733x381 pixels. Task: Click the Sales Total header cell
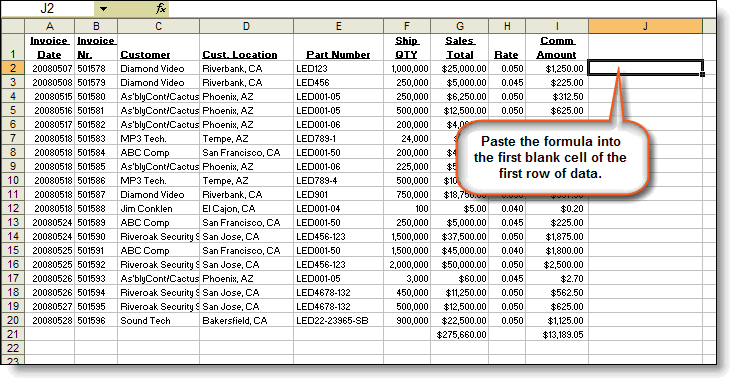click(x=460, y=47)
